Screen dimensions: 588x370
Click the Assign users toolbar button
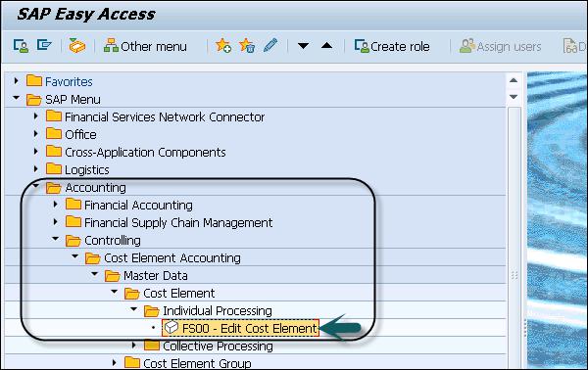(500, 46)
